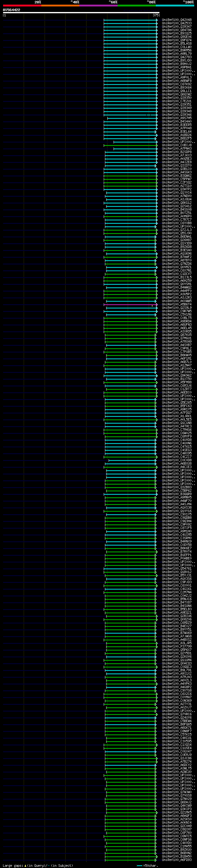Click the last hit UniRef100_A6FD93
Viewport: 197px width, 868px height.
pos(177,860)
